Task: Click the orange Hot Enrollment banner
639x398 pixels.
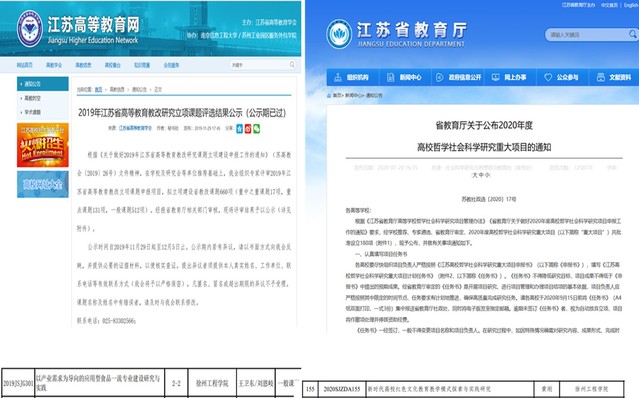Action: click(42, 145)
